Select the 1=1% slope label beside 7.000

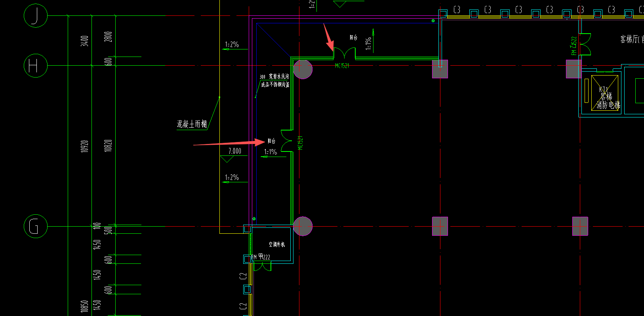pos(271,152)
